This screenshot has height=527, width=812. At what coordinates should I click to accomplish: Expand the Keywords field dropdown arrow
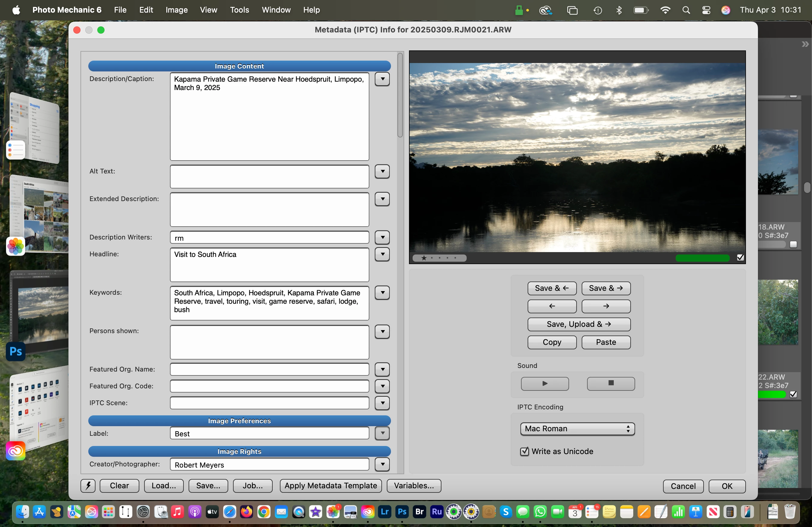tap(382, 293)
